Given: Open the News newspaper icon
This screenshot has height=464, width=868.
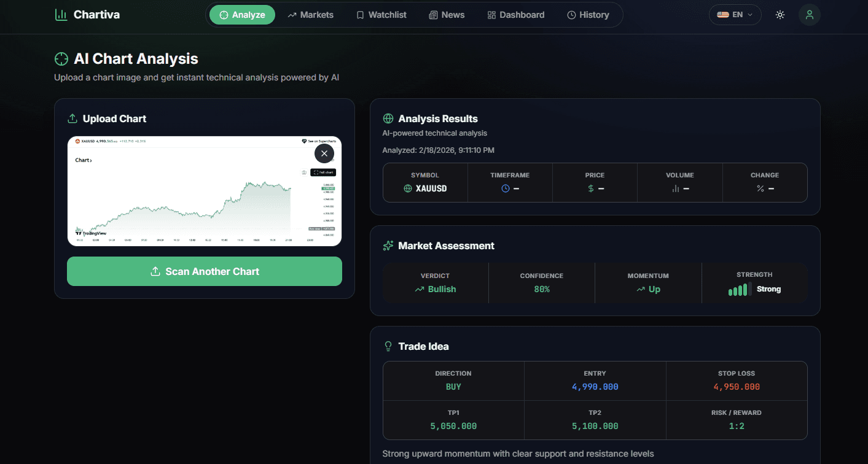Looking at the screenshot, I should click(432, 14).
